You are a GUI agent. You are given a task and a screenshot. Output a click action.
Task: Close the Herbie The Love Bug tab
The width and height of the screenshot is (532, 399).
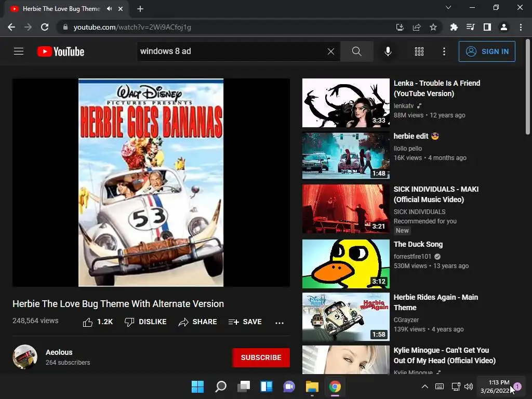[121, 9]
